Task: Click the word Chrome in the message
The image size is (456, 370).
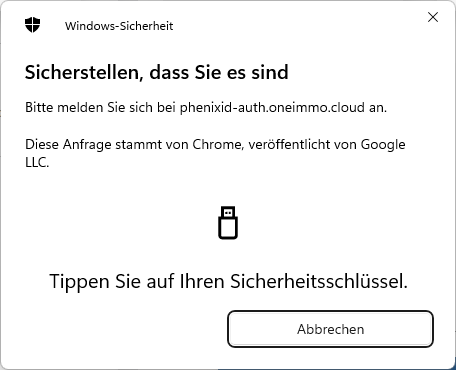Action: coord(218,144)
